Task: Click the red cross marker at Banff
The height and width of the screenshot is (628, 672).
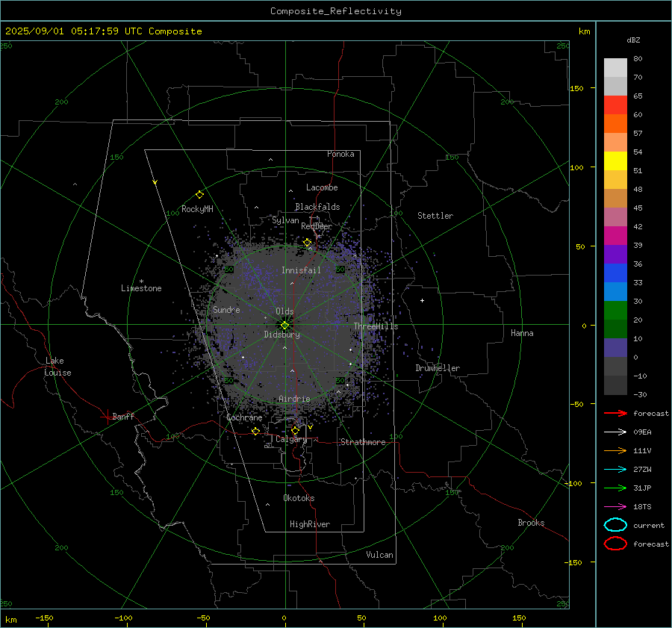Action: click(x=107, y=417)
